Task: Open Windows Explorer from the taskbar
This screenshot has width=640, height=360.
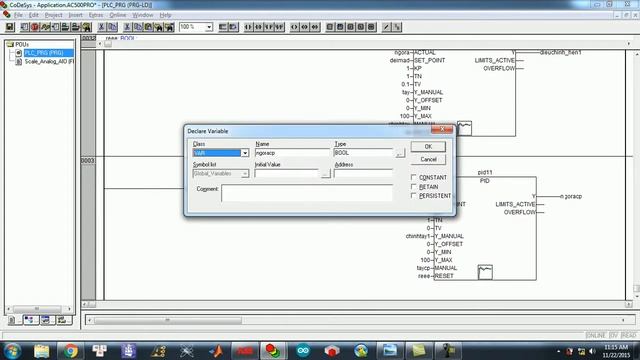Action: (42, 351)
